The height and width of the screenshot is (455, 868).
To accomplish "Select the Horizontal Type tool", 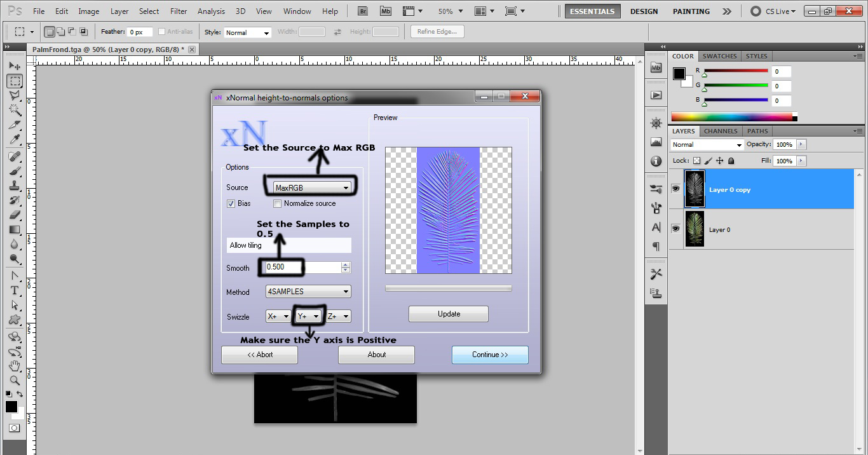I will click(15, 290).
